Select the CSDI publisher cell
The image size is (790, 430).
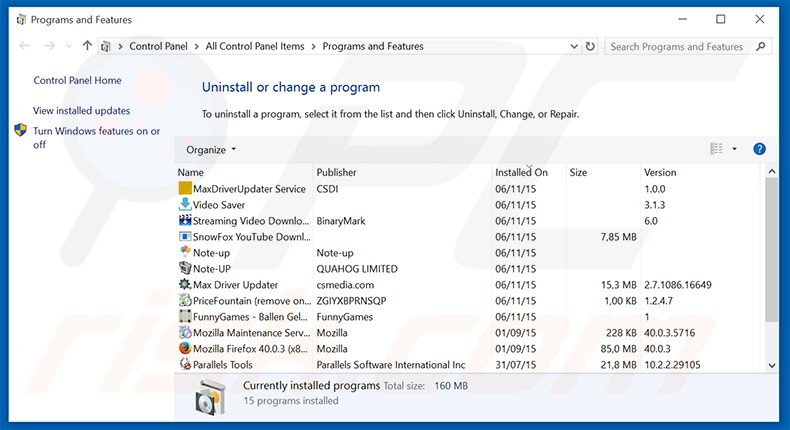tap(327, 189)
